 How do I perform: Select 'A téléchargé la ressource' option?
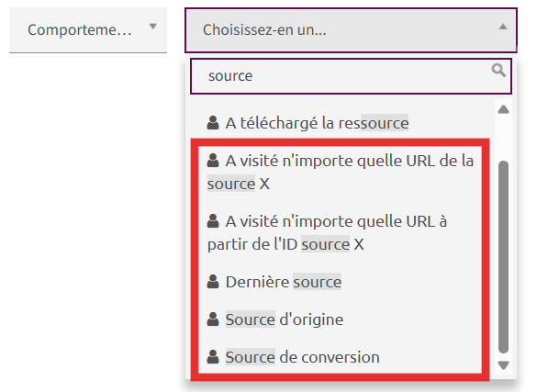pyautogui.click(x=341, y=123)
